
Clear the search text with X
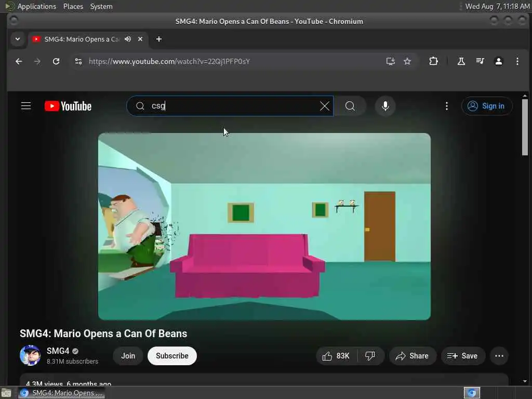324,106
